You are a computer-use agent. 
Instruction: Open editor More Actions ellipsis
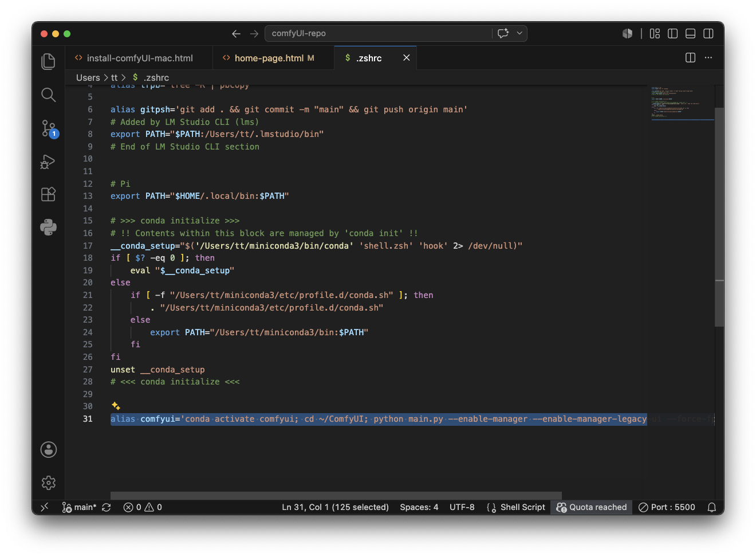(x=708, y=58)
